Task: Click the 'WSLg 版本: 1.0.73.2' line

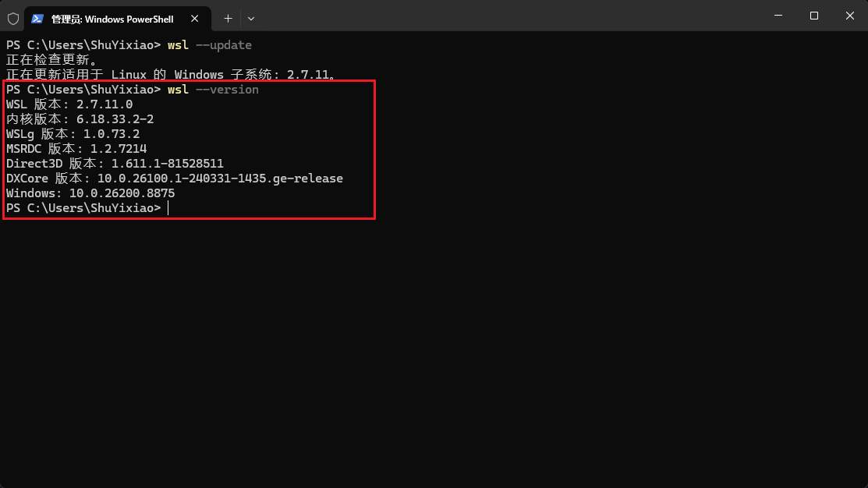Action: tap(73, 134)
